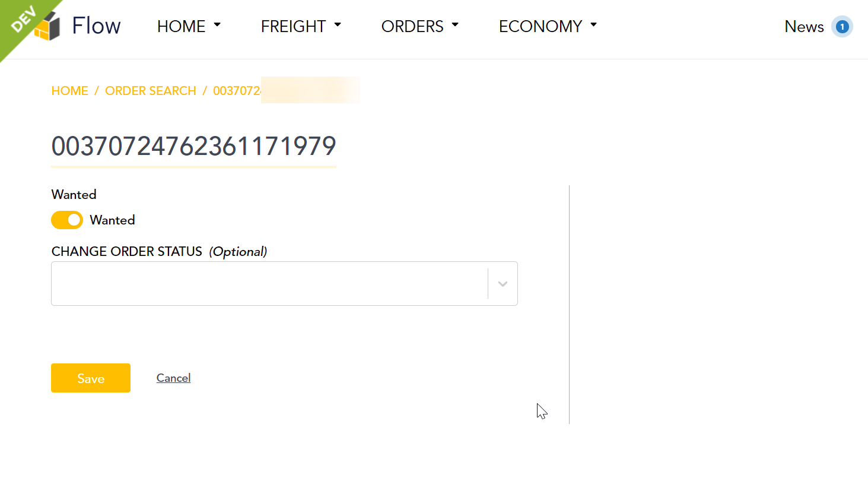Open the FREIGHT menu
The height and width of the screenshot is (500, 868).
click(301, 26)
